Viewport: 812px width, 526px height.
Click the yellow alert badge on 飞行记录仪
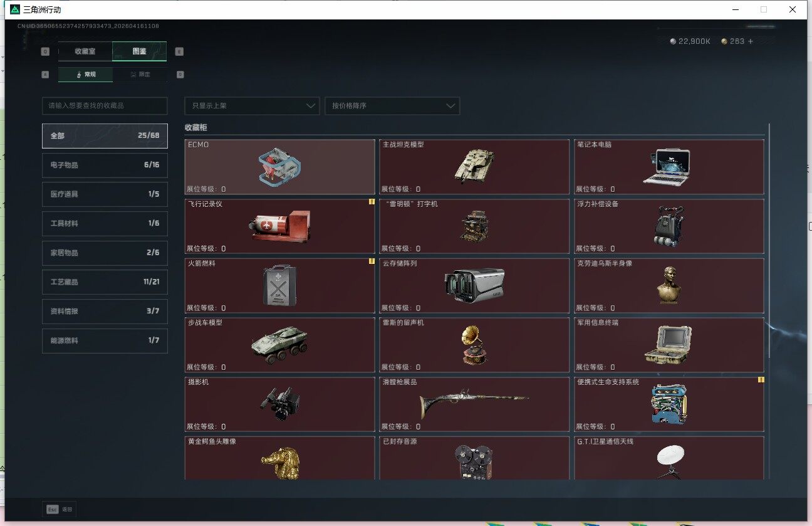(x=372, y=202)
